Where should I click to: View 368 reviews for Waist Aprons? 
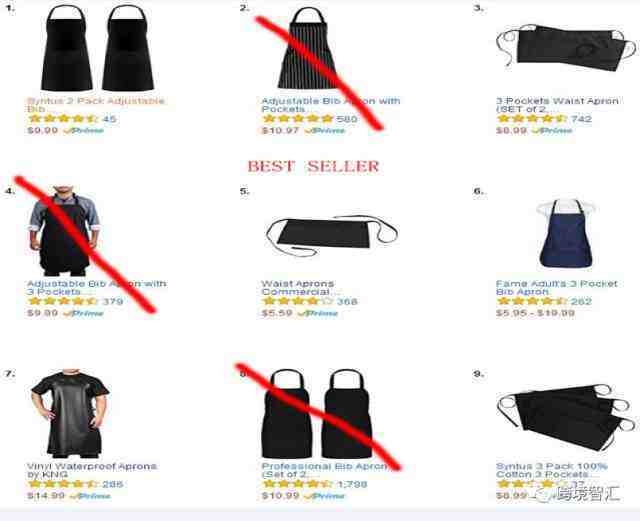tap(347, 301)
